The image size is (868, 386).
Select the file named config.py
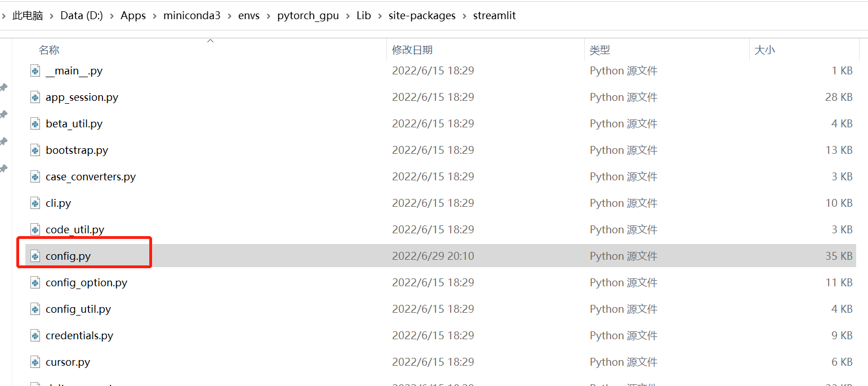(x=68, y=256)
